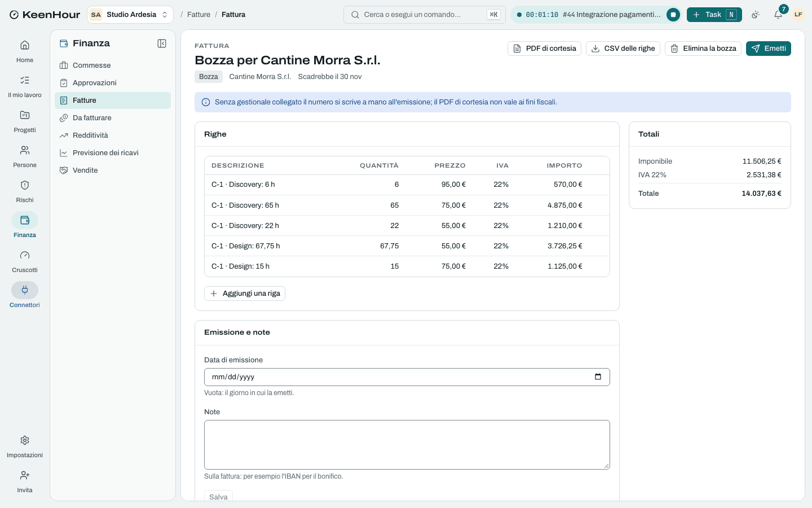
Task: Open the Studio Ardesia workspace switcher
Action: (130, 15)
